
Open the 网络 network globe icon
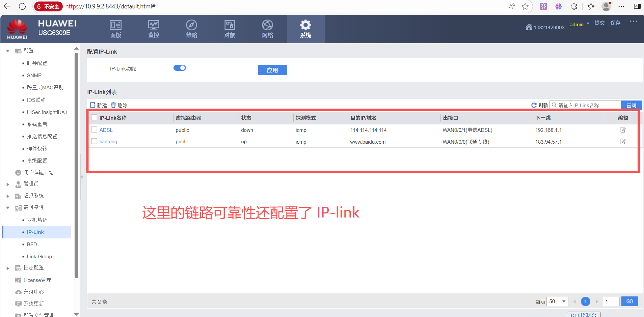click(x=267, y=26)
